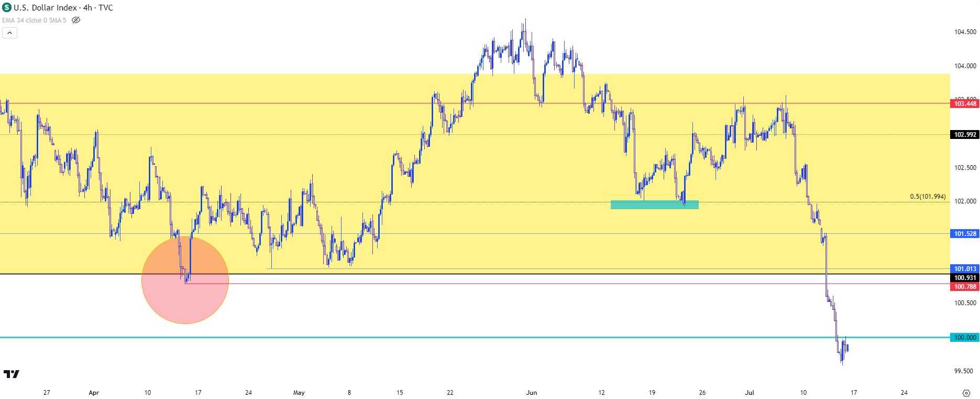Click the 103.448 red price label
Image resolution: width=980 pixels, height=399 pixels.
tap(965, 103)
